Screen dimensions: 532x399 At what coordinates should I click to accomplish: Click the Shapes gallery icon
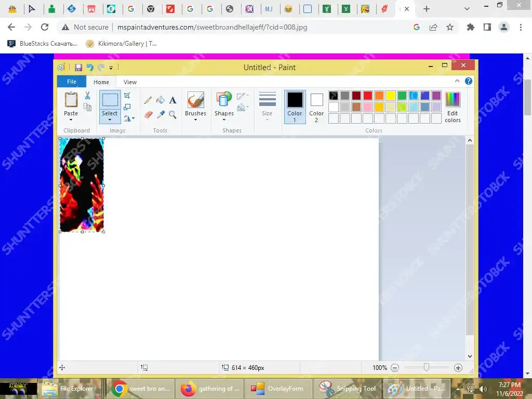224,100
